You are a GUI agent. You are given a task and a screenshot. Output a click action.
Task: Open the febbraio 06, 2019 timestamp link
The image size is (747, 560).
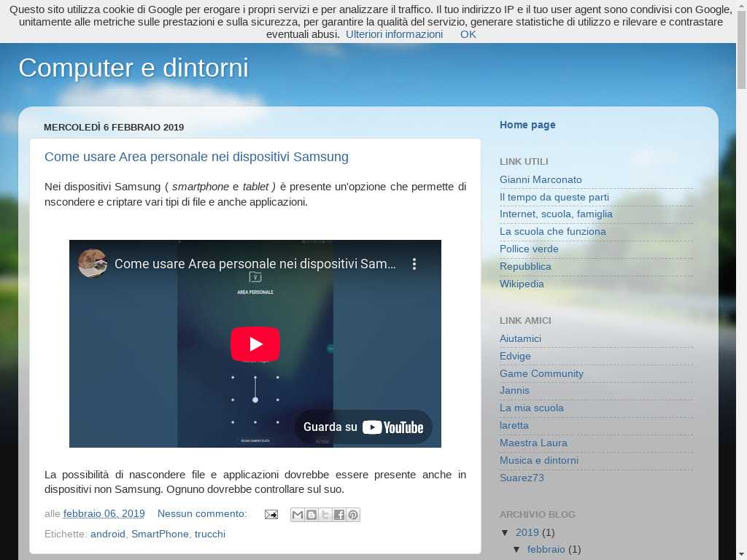104,514
